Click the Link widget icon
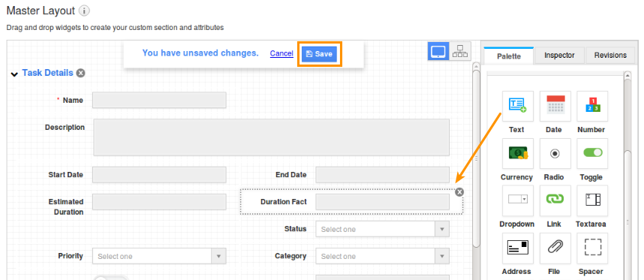This screenshot has width=644, height=280. click(555, 200)
